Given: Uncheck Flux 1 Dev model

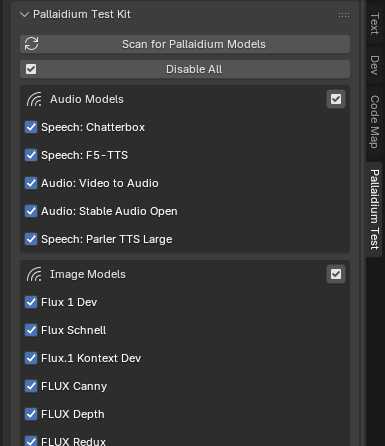Looking at the screenshot, I should 31,302.
